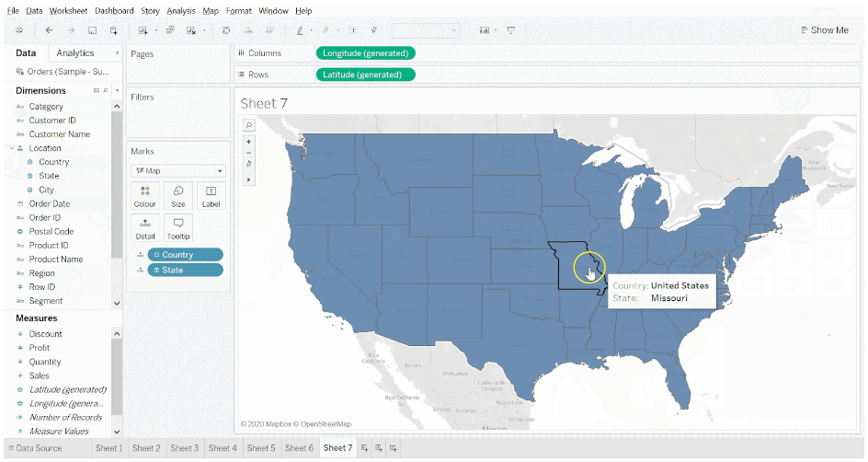Zoom in on the map with plus
Viewport: 868px width, 462px height.
tap(248, 142)
